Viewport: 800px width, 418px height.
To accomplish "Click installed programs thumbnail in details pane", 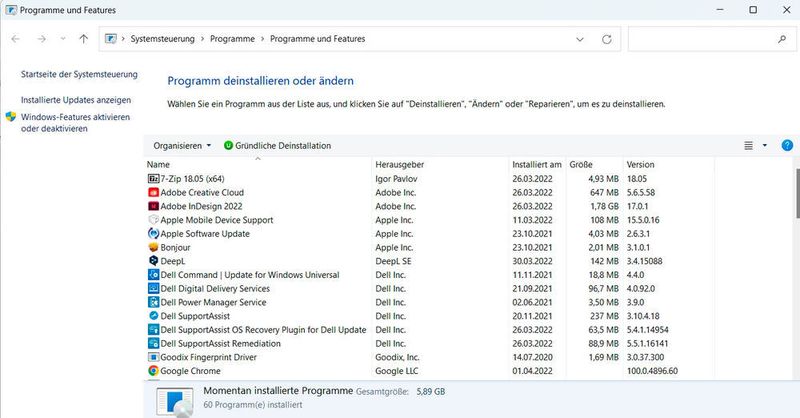I will click(175, 402).
